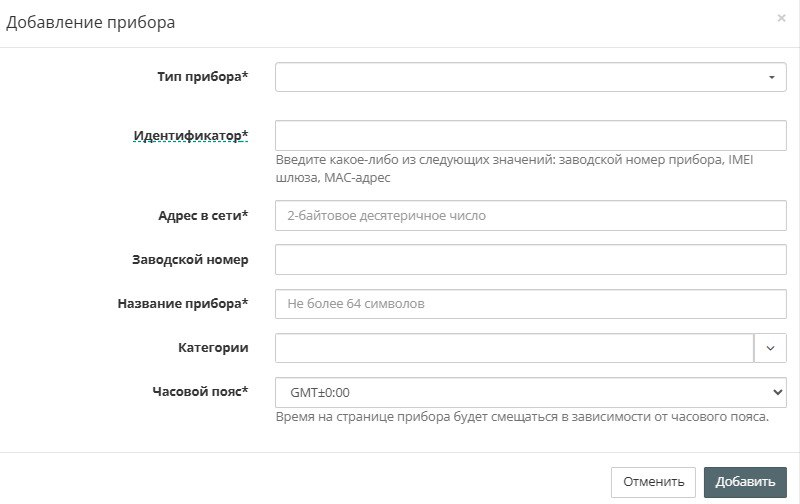Click the Тип прибора label
Screen dimensions: 800x504
[x=202, y=77]
